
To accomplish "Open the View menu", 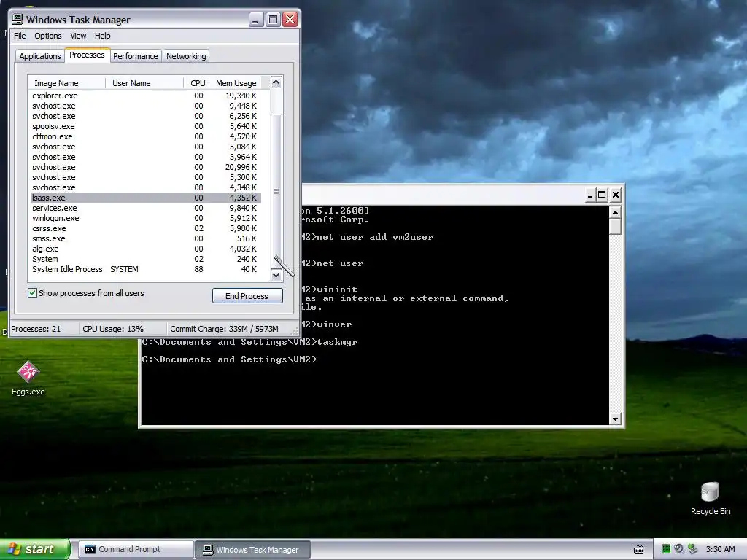I will tap(78, 36).
